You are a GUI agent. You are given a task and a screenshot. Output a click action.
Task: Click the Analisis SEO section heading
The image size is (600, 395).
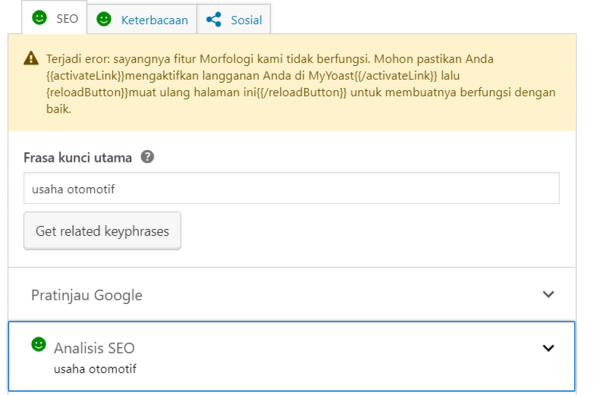pos(94,348)
